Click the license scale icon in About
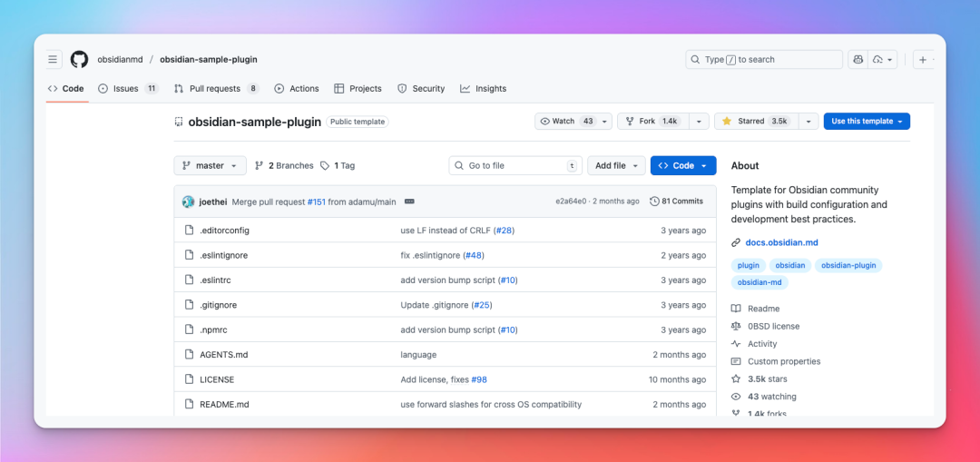 (736, 327)
